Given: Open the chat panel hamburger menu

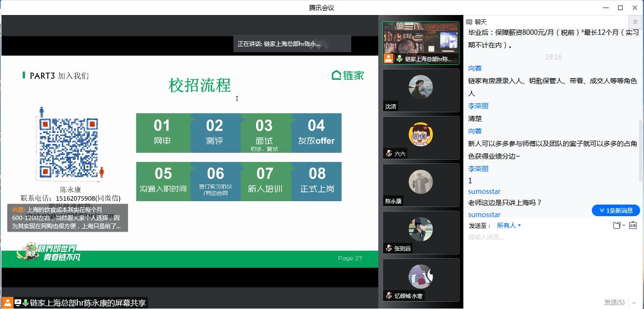Looking at the screenshot, I should tap(635, 22).
